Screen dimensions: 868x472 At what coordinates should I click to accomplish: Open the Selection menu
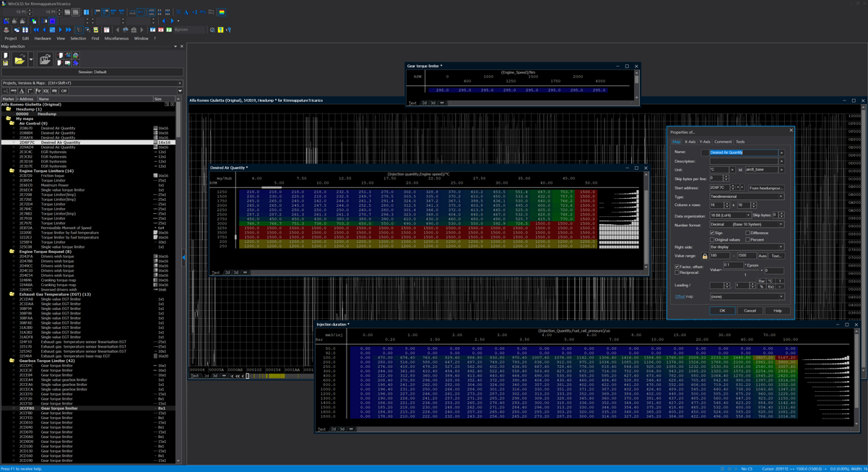[78, 38]
